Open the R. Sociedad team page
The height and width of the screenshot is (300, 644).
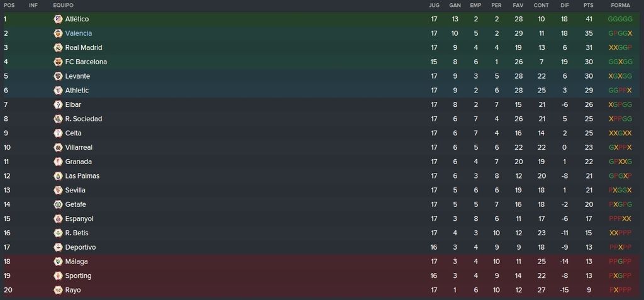pyautogui.click(x=84, y=119)
